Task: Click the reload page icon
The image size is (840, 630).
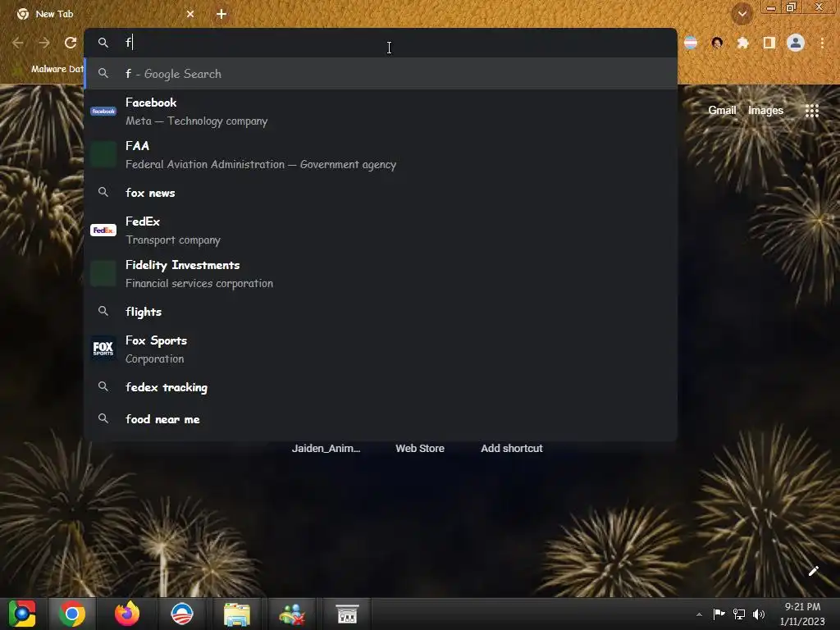Action: 71,43
